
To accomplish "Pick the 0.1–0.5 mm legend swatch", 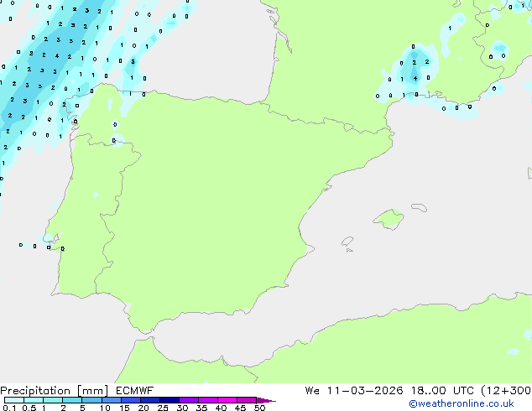I will [x=14, y=400].
